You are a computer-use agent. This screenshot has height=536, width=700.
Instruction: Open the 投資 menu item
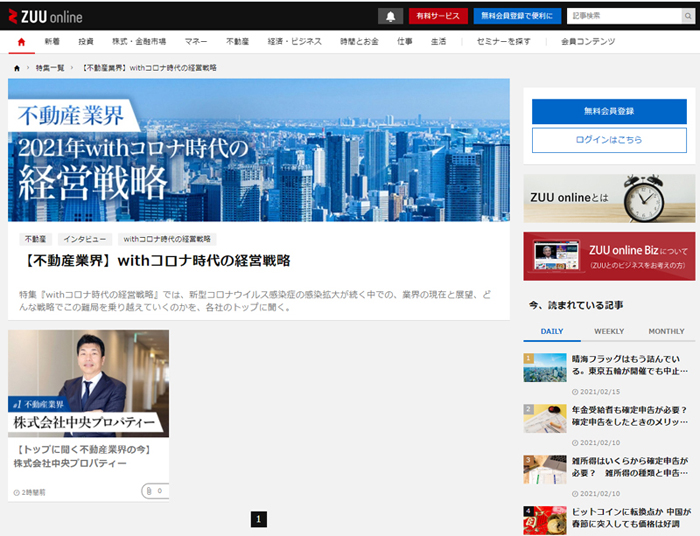tap(86, 42)
